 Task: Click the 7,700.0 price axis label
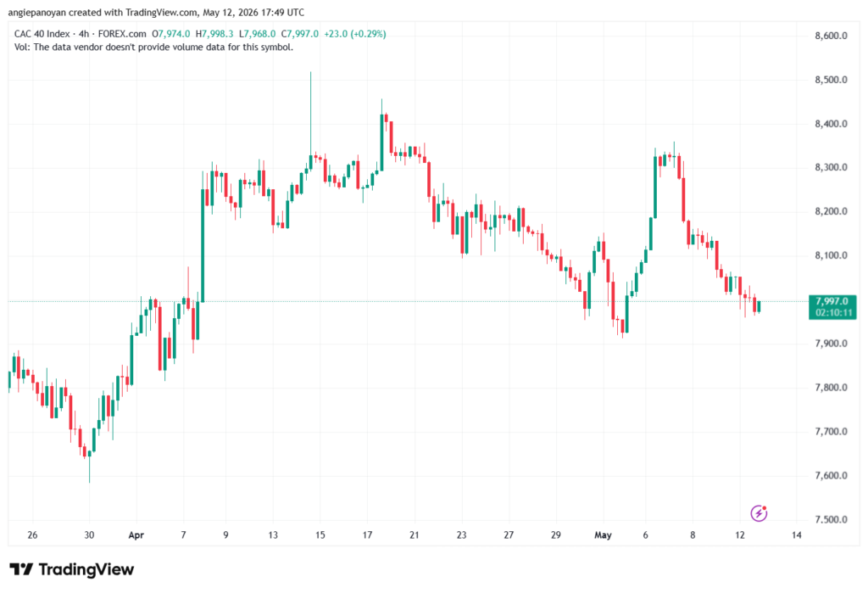pyautogui.click(x=831, y=431)
